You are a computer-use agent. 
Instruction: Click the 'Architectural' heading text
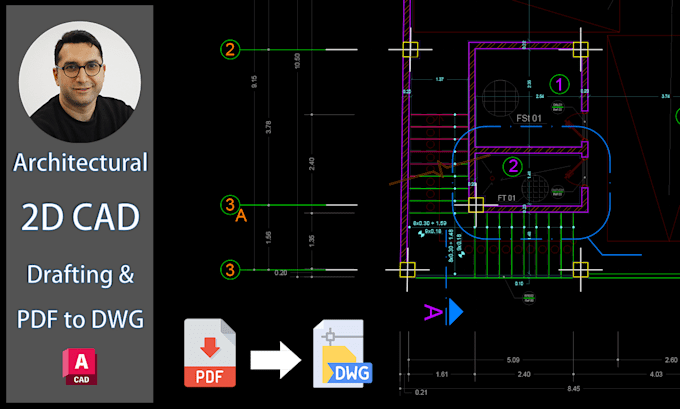81,163
